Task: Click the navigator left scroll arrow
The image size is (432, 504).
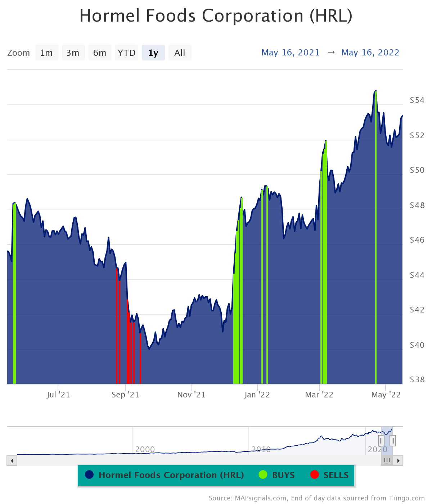Action: [x=12, y=460]
